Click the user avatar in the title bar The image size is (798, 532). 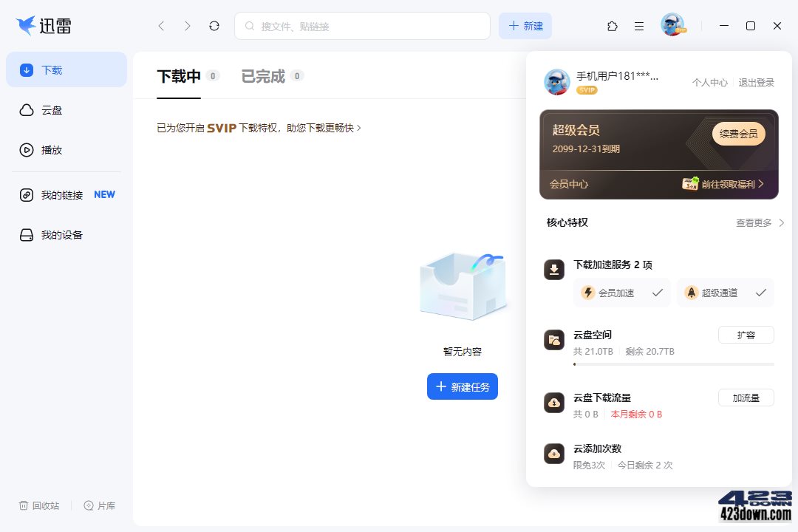pos(673,24)
